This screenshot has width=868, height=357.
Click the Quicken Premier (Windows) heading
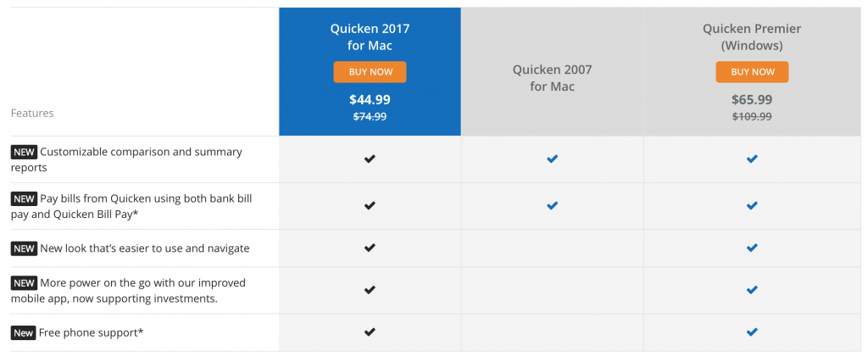(752, 36)
